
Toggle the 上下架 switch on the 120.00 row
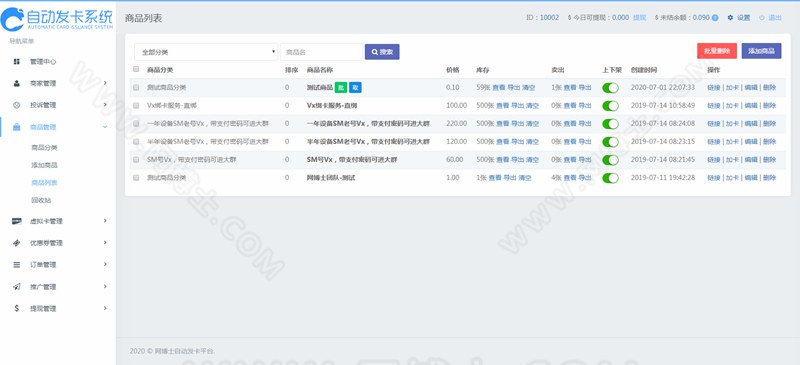click(x=610, y=142)
